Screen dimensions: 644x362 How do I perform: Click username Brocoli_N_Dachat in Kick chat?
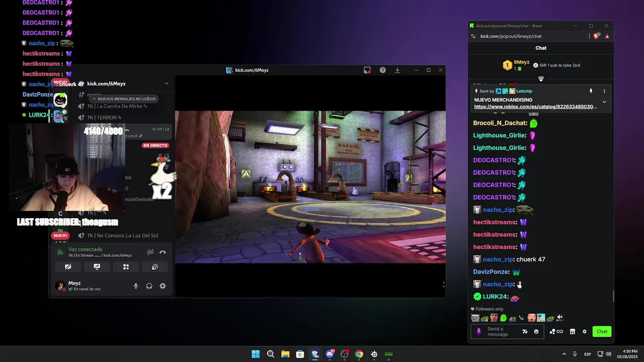click(500, 123)
